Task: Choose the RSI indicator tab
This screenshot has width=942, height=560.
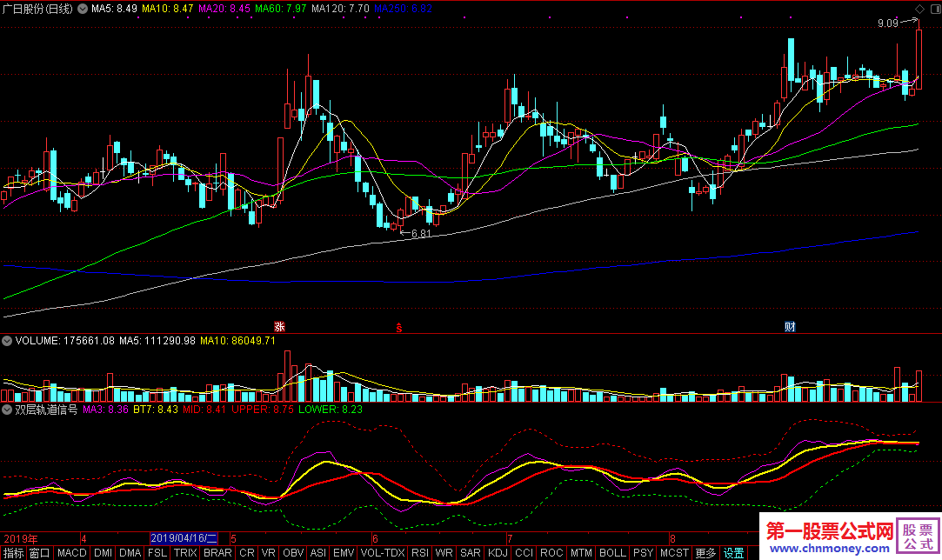Action: [x=420, y=553]
